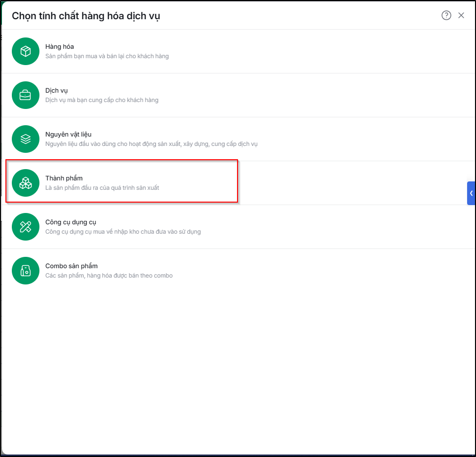Click 'Dịch vụ mà bạn cung cấp' description
The image size is (476, 457).
pyautogui.click(x=102, y=100)
